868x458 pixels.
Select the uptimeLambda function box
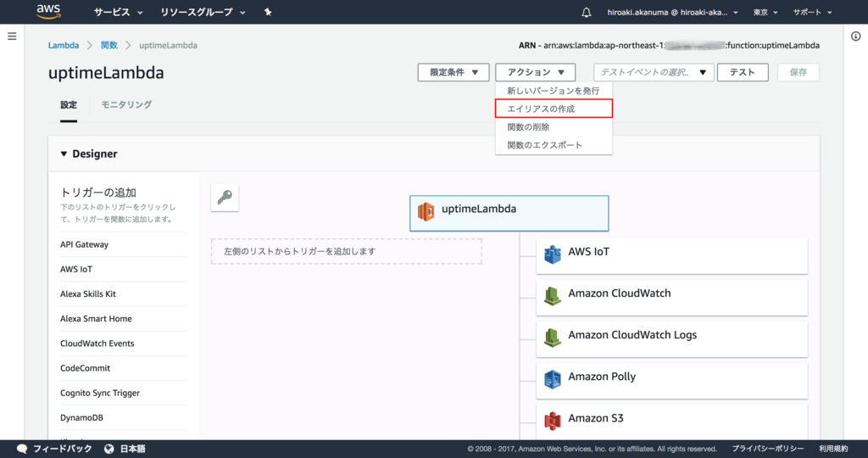509,213
